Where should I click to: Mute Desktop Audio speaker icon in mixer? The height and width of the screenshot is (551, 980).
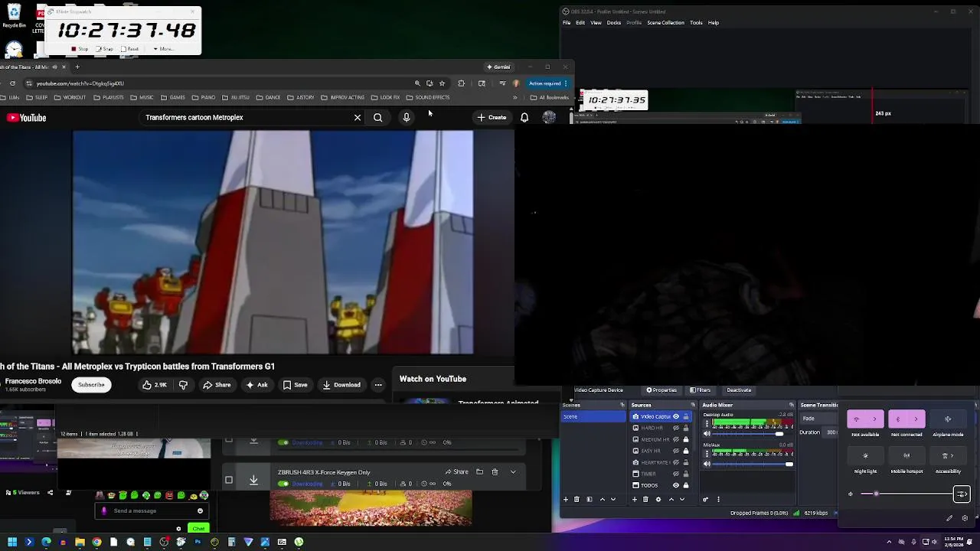point(707,434)
